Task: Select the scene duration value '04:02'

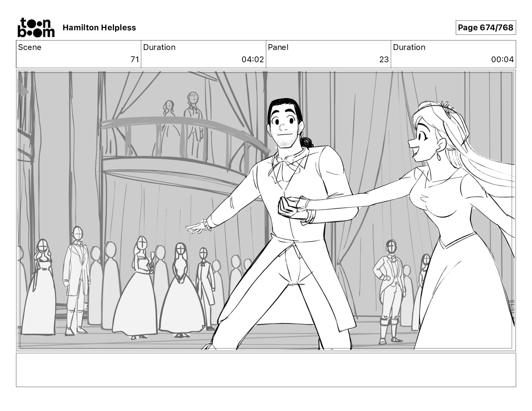Action: pos(253,60)
